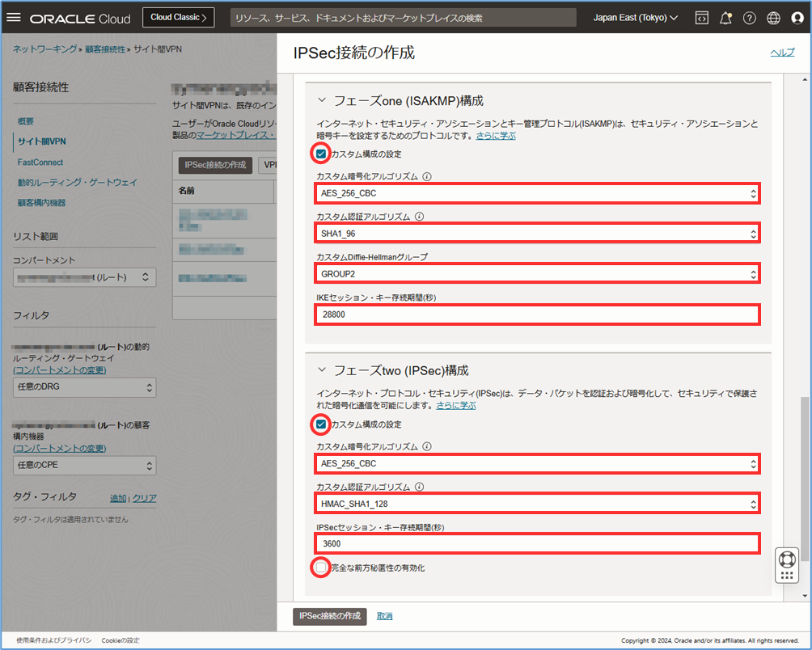
Task: Open the 任意のDRG filter dropdown
Action: click(x=84, y=387)
